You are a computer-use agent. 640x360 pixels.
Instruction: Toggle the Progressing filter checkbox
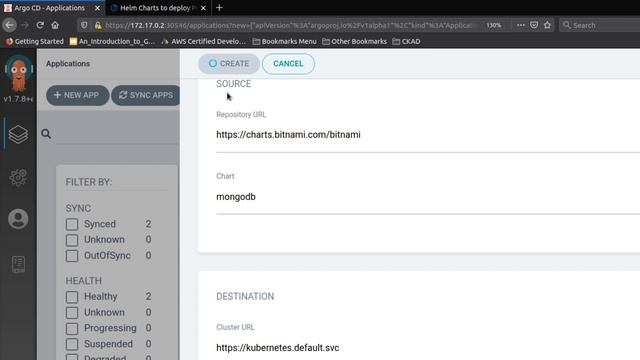pyautogui.click(x=72, y=328)
